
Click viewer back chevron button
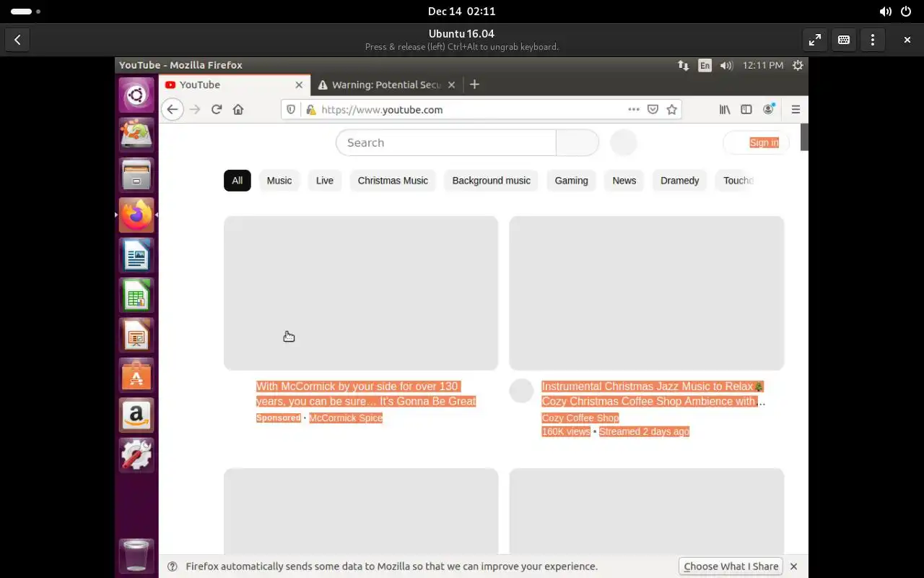pos(17,40)
